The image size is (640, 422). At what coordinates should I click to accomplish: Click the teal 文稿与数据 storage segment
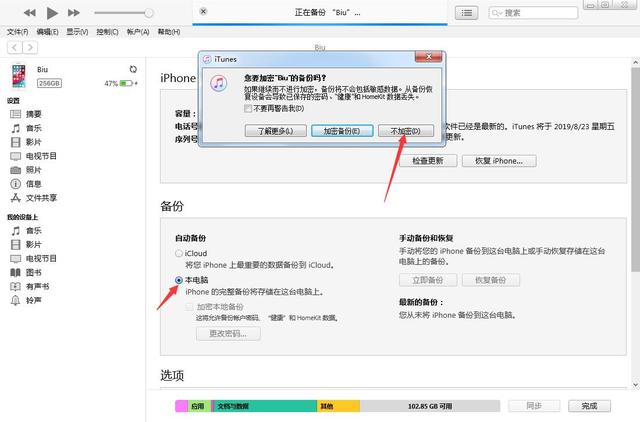click(x=265, y=406)
